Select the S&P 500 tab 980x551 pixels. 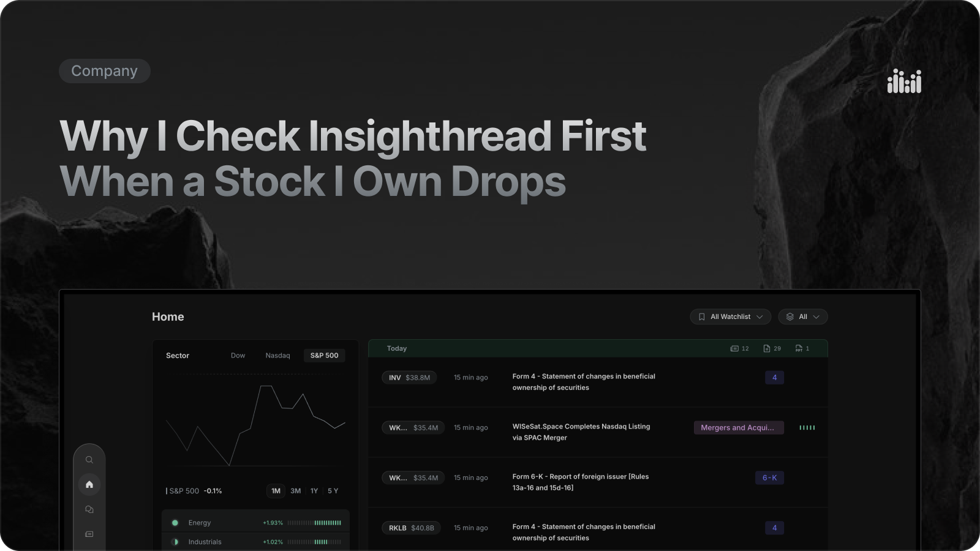pyautogui.click(x=325, y=355)
